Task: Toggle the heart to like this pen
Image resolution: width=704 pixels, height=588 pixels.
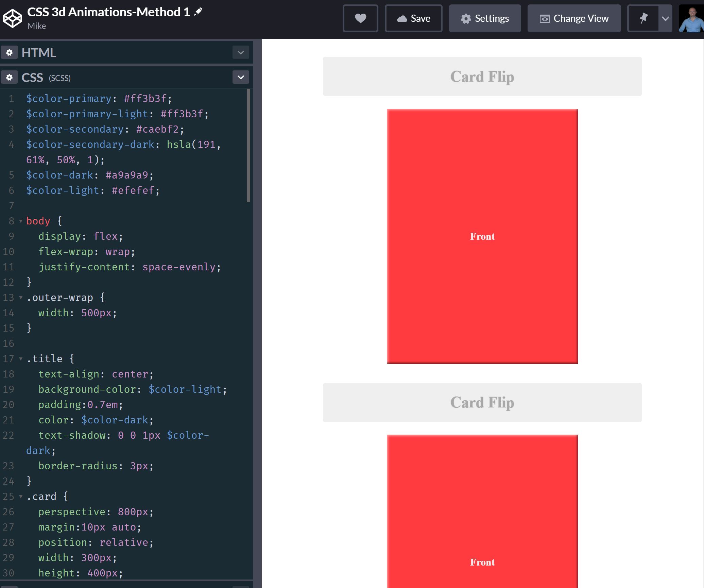Action: (x=360, y=18)
